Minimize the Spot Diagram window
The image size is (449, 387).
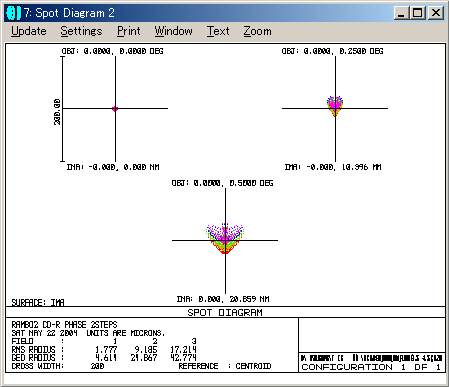pos(401,13)
